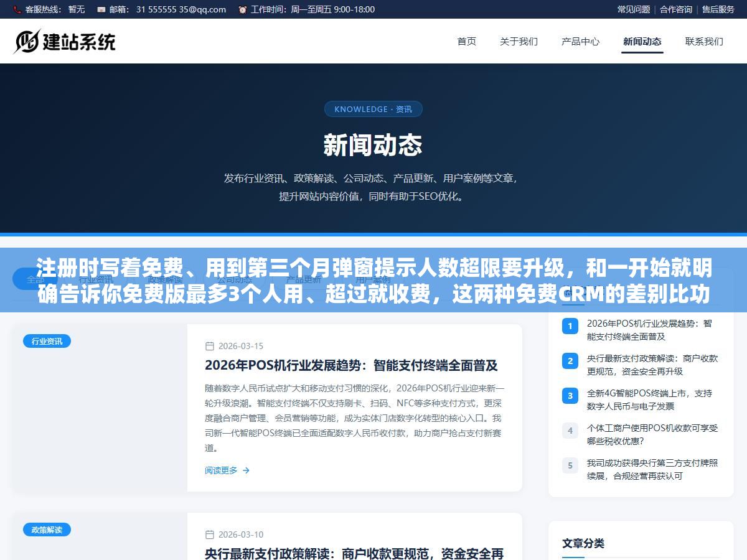Screen dimensions: 747x560
Task: Open sidebar item 2026年POS机行业发展趋势
Action: coord(649,330)
